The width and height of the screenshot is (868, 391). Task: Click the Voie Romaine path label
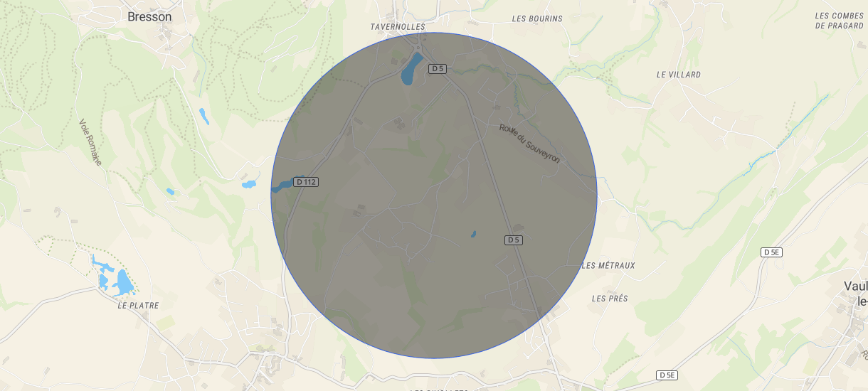point(90,142)
